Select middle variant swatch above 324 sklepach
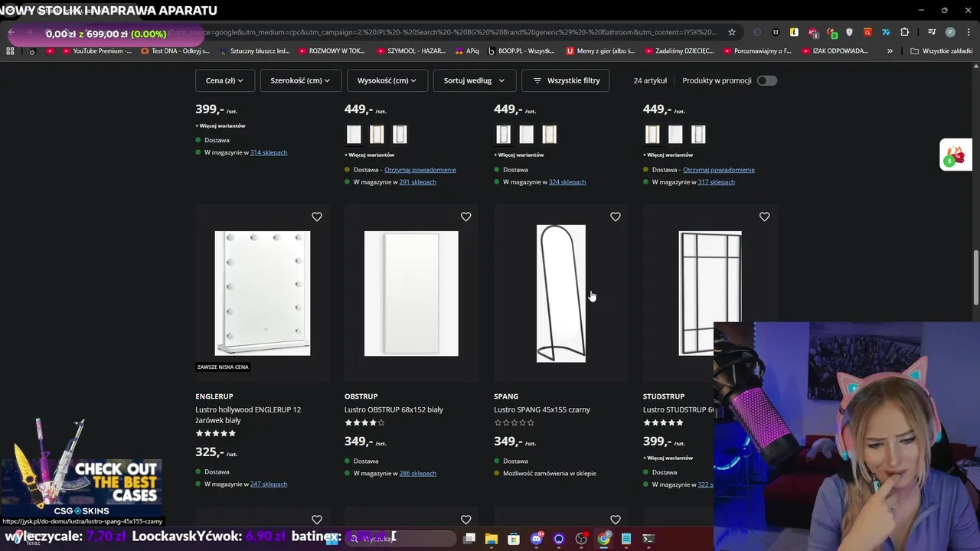 pos(526,135)
